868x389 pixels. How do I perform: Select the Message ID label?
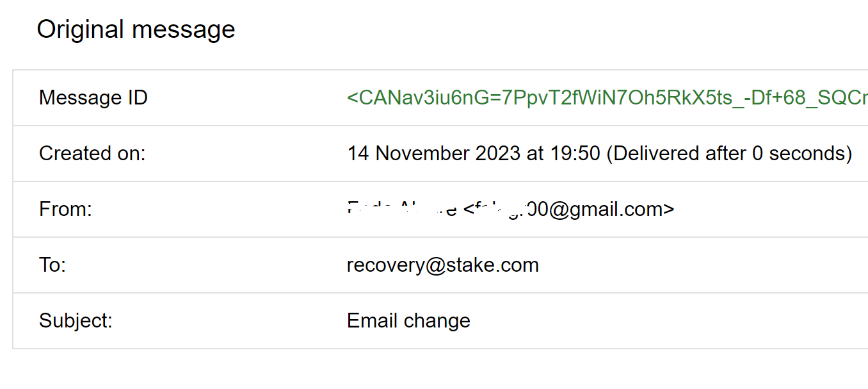click(93, 98)
